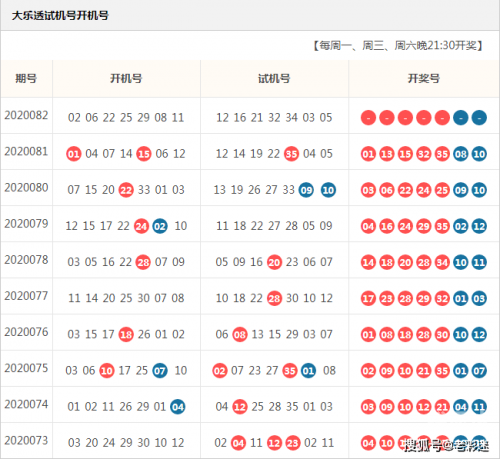This screenshot has width=500, height=459.
Task: Click blue ball 09 in 2020080 试机号
Action: click(x=306, y=190)
